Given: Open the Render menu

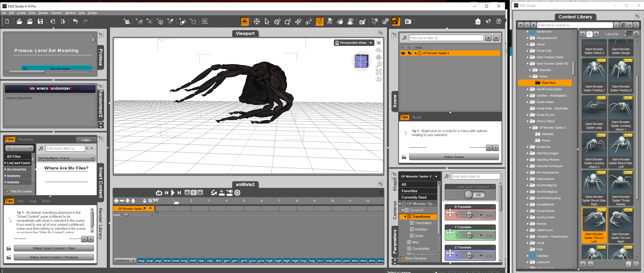Looking at the screenshot, I should coord(43,13).
